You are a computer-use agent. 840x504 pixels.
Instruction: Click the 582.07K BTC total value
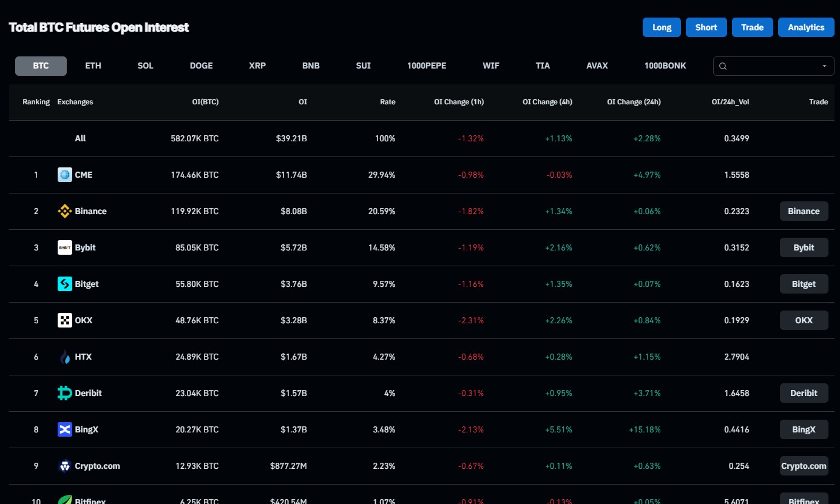tap(195, 138)
